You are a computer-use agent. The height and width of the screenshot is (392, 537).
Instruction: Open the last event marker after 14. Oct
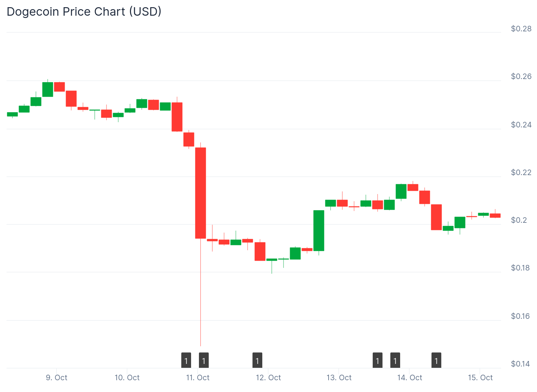[436, 360]
